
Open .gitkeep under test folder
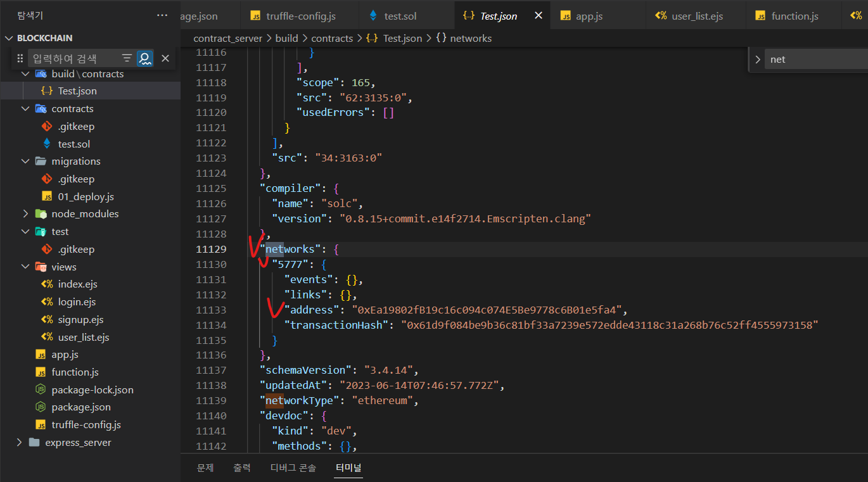[x=76, y=250]
